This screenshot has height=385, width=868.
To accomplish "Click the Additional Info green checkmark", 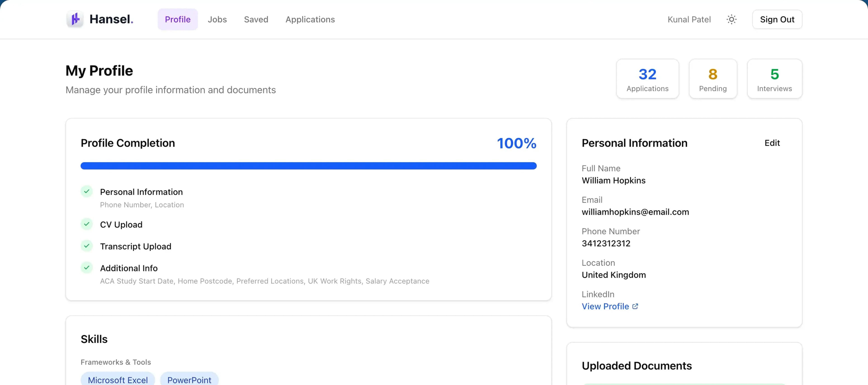I will [87, 268].
